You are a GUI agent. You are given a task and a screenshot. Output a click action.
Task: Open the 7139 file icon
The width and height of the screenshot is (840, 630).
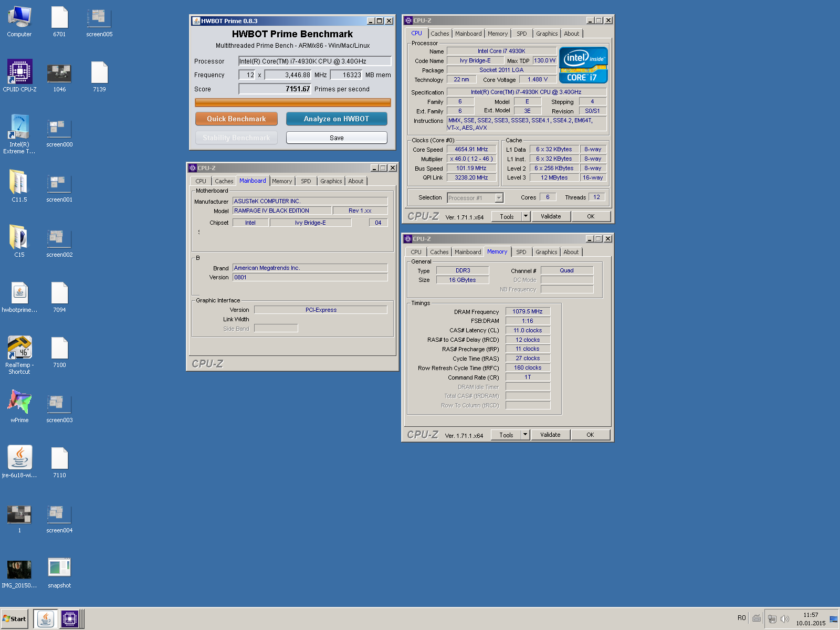coord(99,77)
